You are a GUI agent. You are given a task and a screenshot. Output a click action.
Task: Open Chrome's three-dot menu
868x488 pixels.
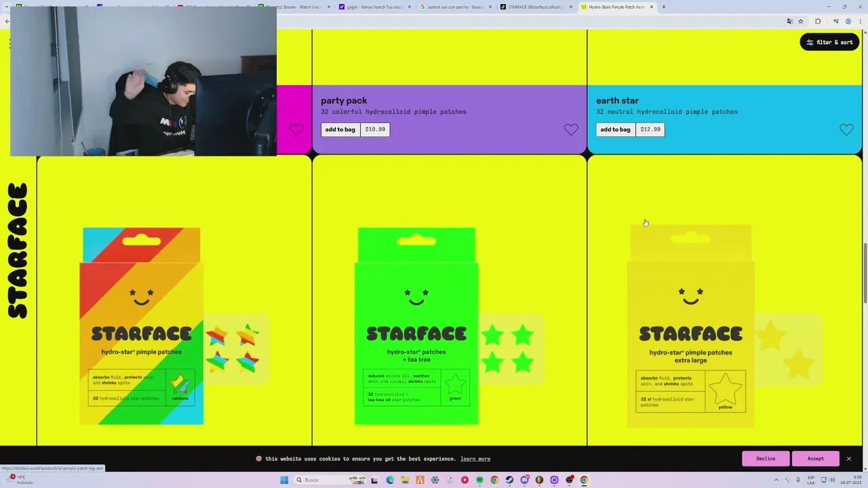click(861, 21)
